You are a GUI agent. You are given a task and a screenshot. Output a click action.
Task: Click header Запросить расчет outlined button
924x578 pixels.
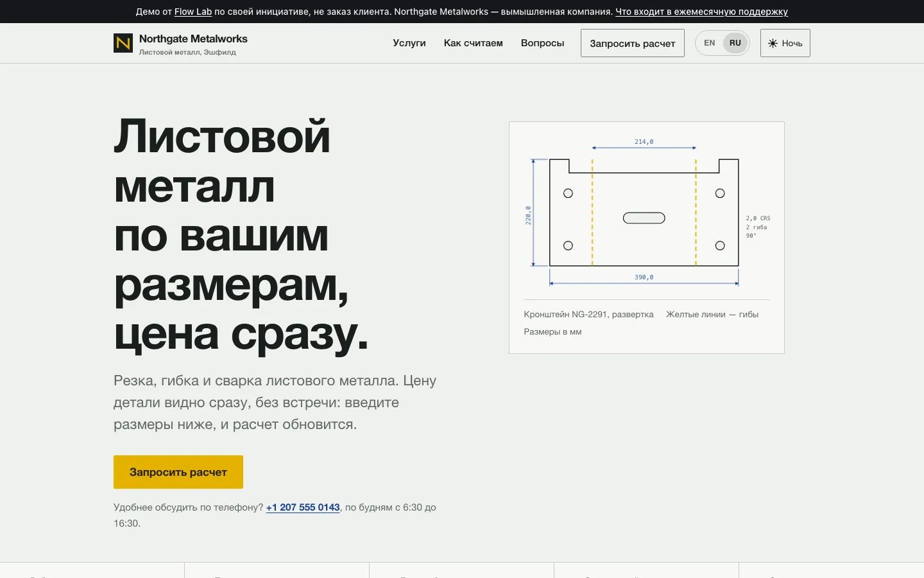(x=632, y=43)
